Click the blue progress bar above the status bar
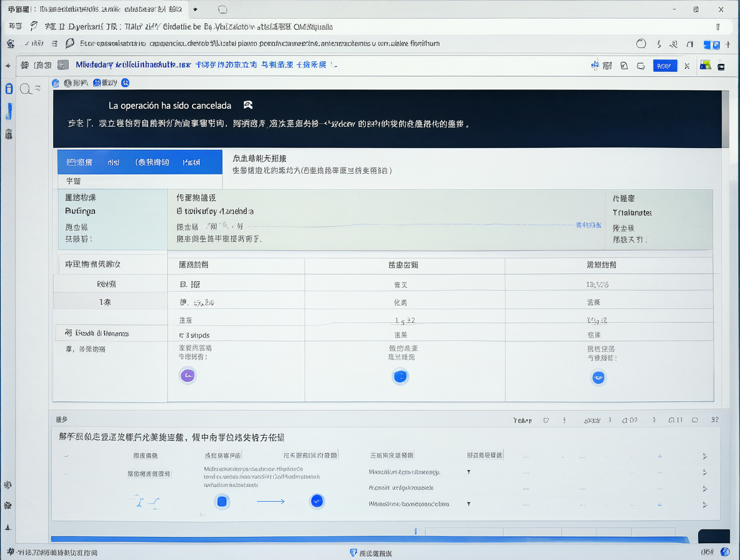740x560 pixels. click(x=370, y=539)
